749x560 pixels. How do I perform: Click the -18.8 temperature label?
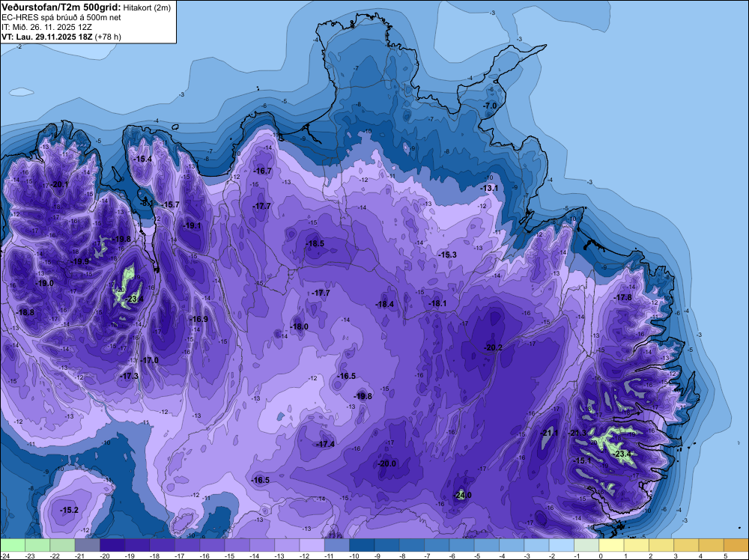click(x=25, y=312)
